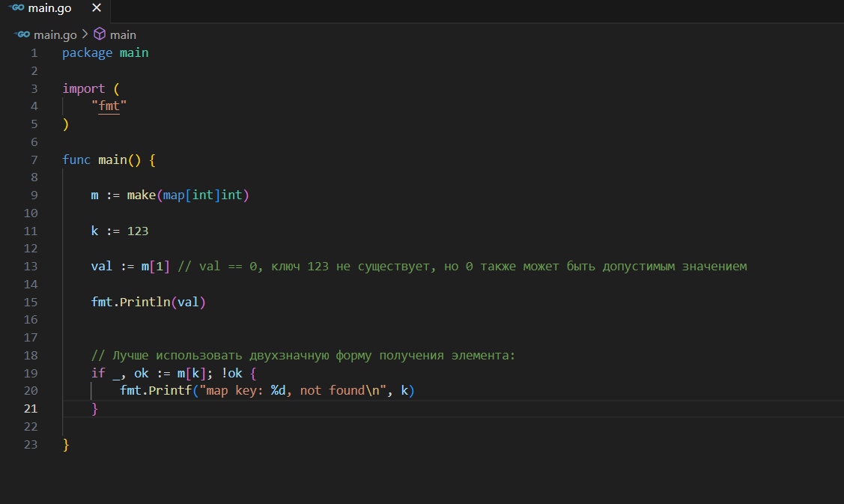This screenshot has height=504, width=844.
Task: Click line number 7 in the gutter
Action: point(34,160)
